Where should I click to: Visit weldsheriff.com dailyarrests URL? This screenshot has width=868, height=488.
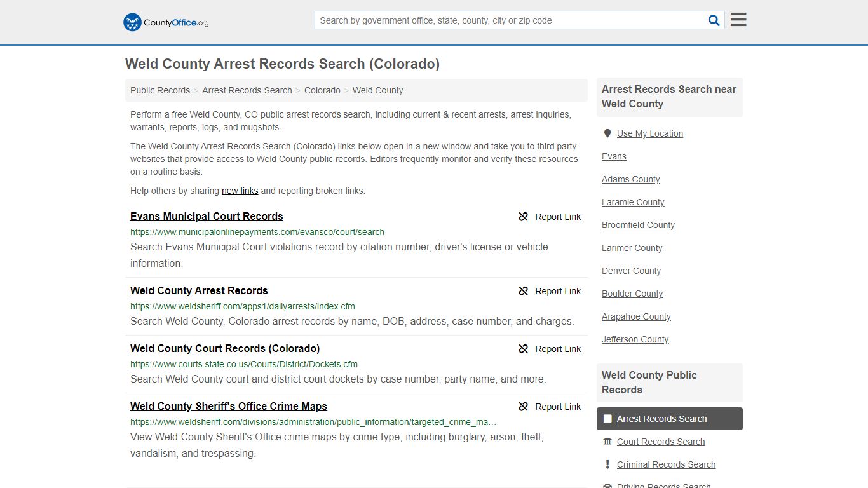click(x=243, y=306)
